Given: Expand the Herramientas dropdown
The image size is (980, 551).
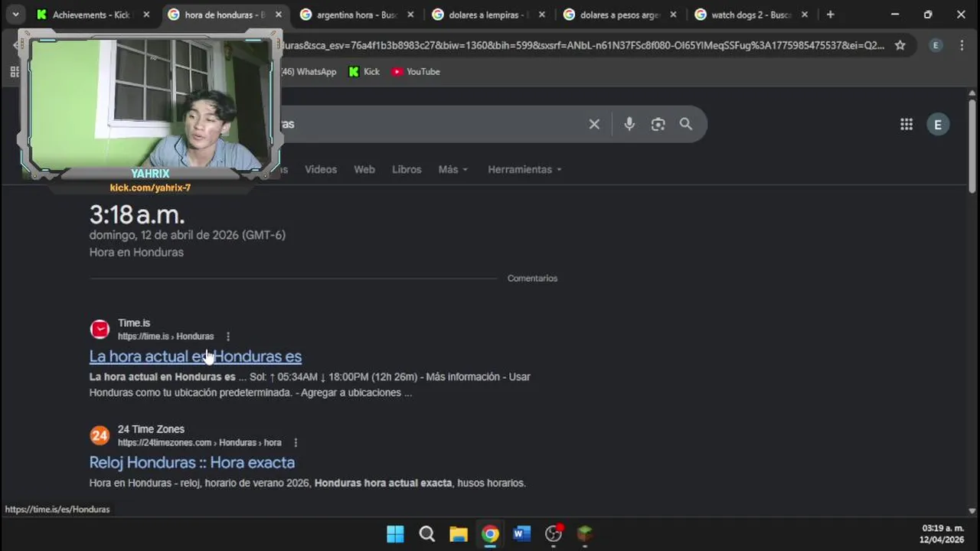Looking at the screenshot, I should (x=525, y=169).
